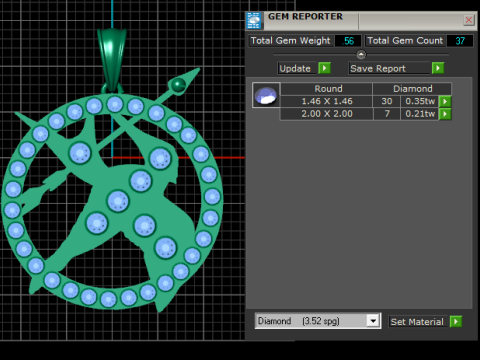Click the Set Material button
Screen dimensions: 480x360
coord(417,322)
